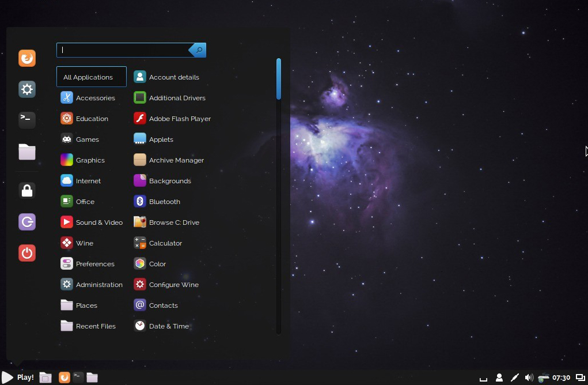Image resolution: width=588 pixels, height=385 pixels.
Task: Click the search magnifier button
Action: (199, 50)
